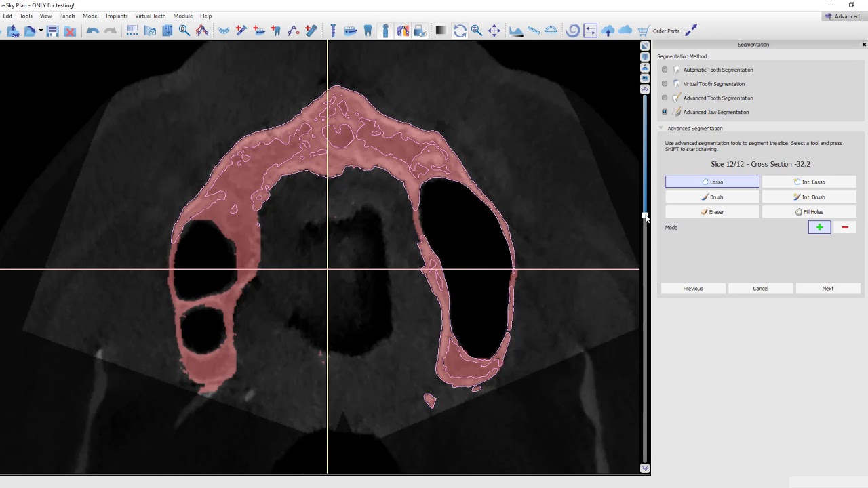The height and width of the screenshot is (488, 868).
Task: Open the Virtual Teeth menu
Action: pyautogui.click(x=150, y=16)
